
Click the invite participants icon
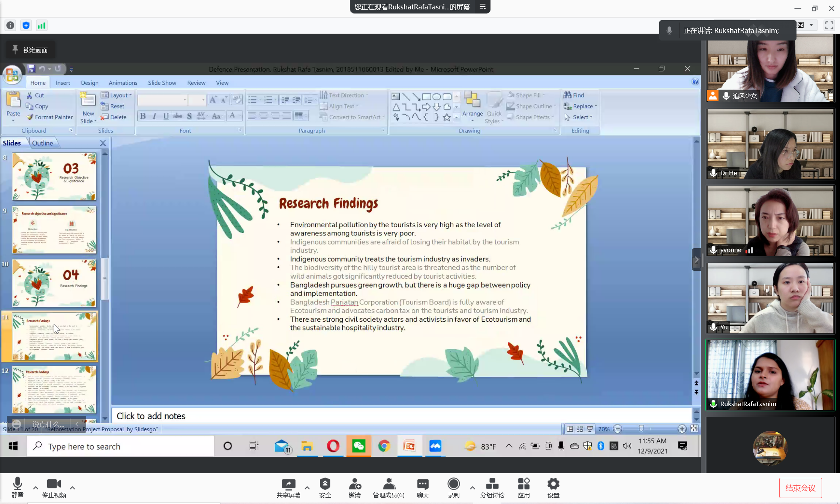[354, 484]
